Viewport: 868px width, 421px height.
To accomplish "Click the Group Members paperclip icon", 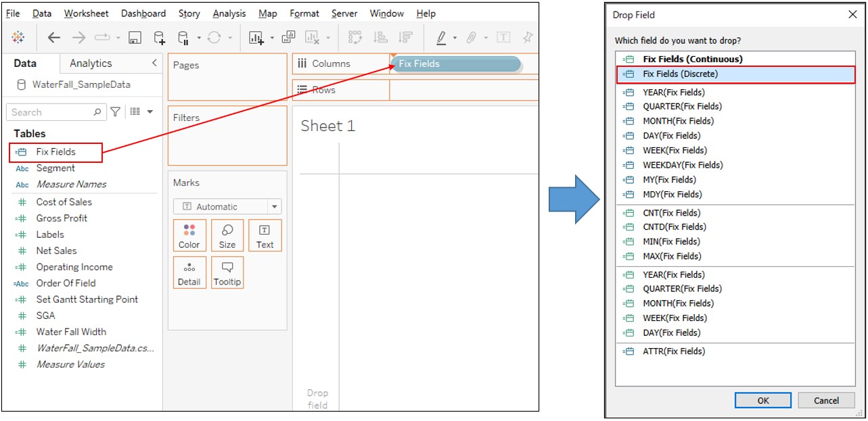I will (472, 38).
